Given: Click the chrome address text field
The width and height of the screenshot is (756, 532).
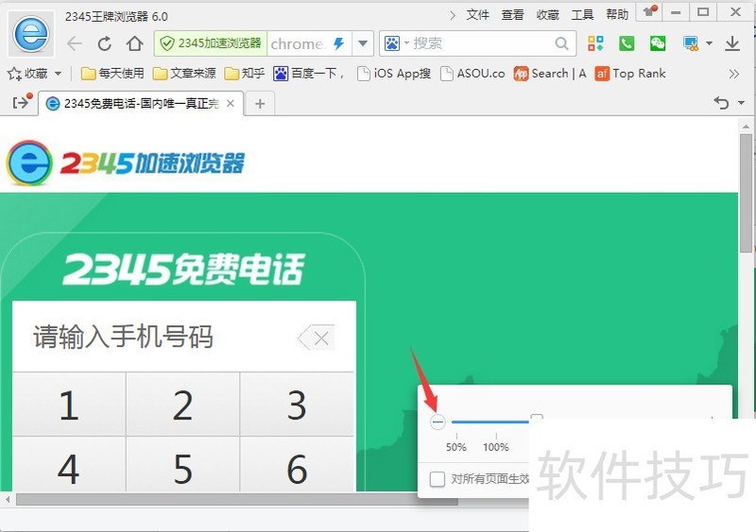Looking at the screenshot, I should click(x=297, y=43).
